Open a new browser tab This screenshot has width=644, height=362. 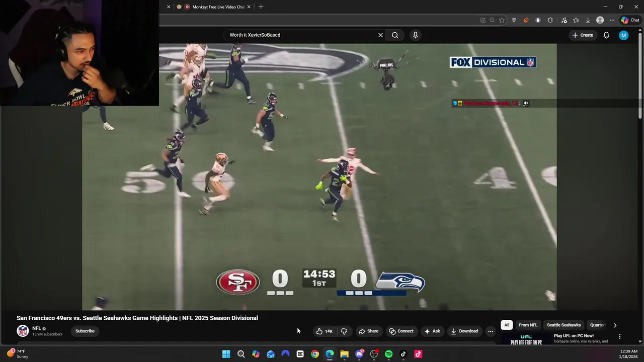click(261, 7)
